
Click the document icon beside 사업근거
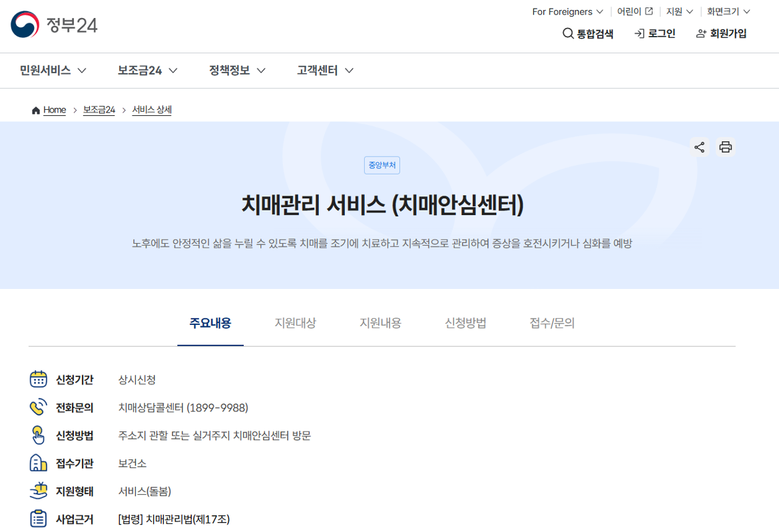point(39,519)
